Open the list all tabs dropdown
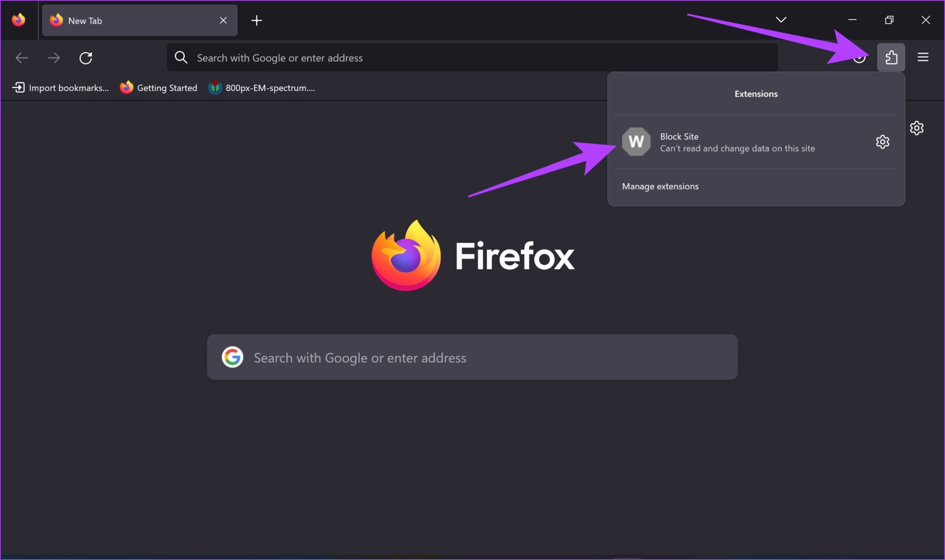 tap(781, 20)
